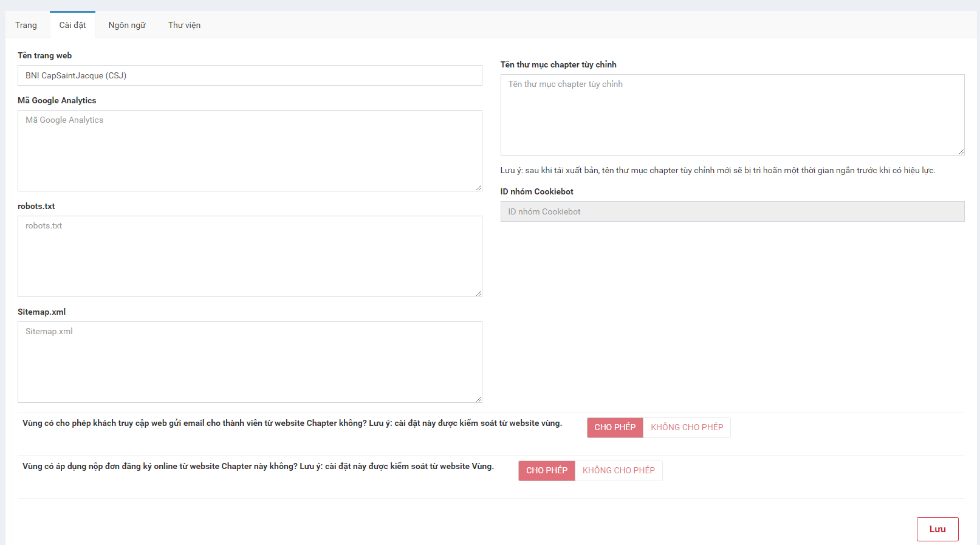Click the Lưu save button

tap(937, 529)
